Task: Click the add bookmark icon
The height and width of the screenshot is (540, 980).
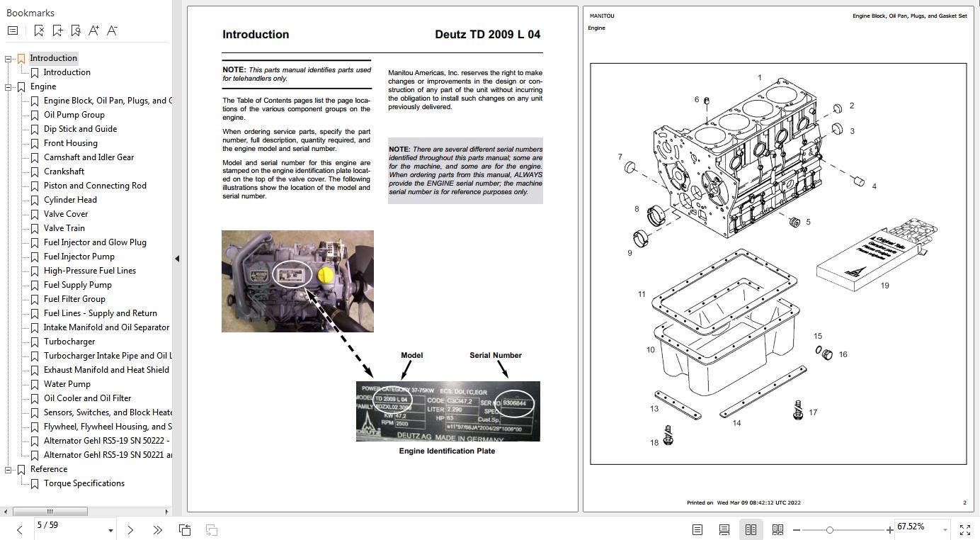Action: pos(57,30)
